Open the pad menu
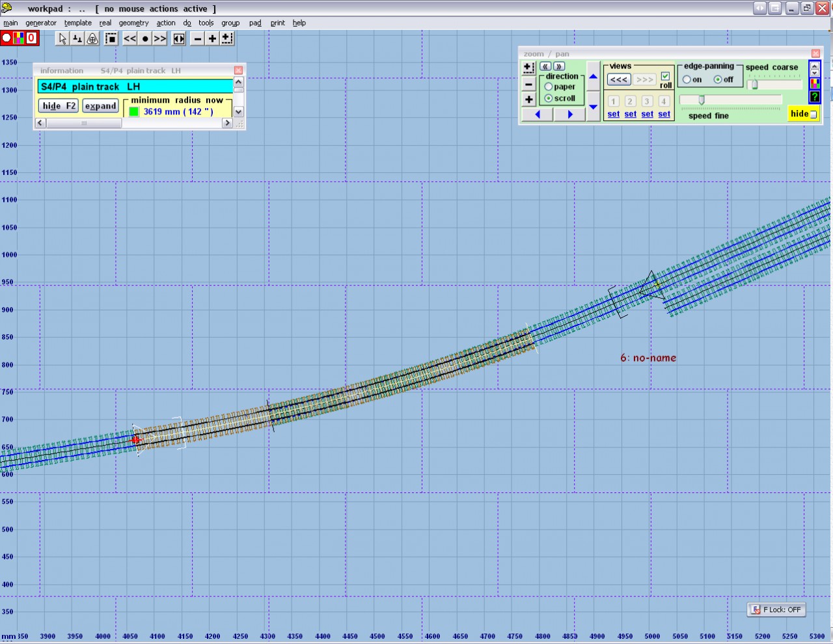 point(255,23)
